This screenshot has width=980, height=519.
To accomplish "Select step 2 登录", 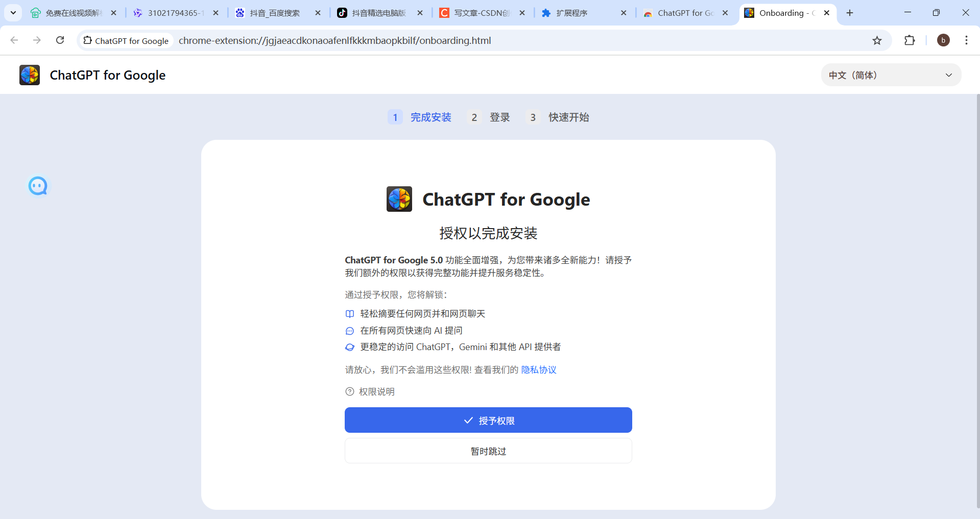I will tap(489, 117).
